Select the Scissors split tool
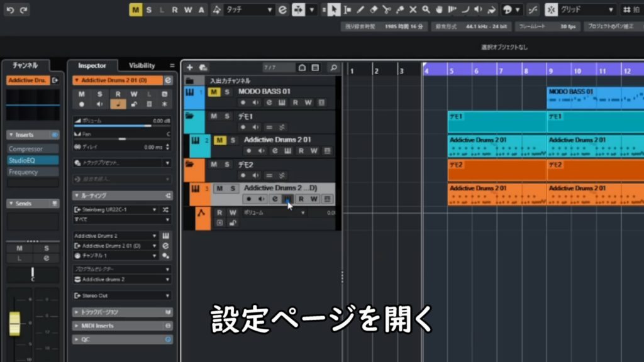 pyautogui.click(x=386, y=9)
